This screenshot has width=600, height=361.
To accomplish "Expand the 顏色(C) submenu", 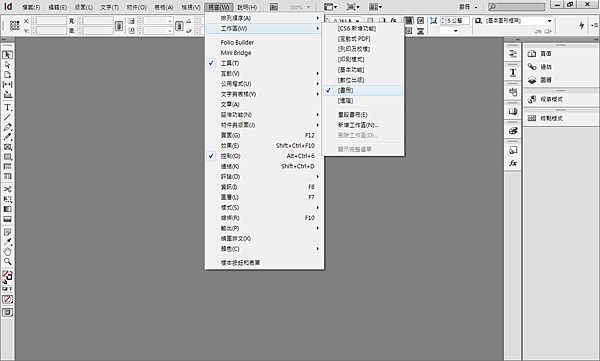I will click(x=264, y=249).
